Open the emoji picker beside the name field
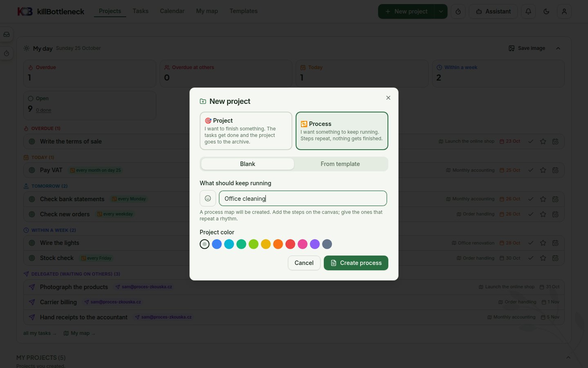588x368 pixels. 208,198
